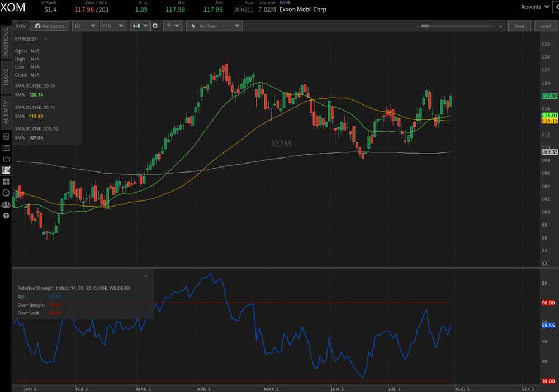Open the Trade side tab
The image size is (559, 392).
(x=6, y=77)
